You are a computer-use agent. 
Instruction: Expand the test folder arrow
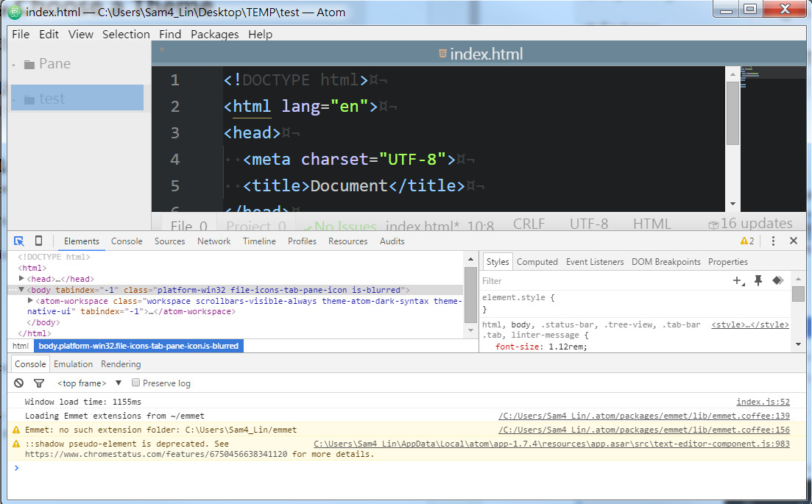pyautogui.click(x=15, y=99)
